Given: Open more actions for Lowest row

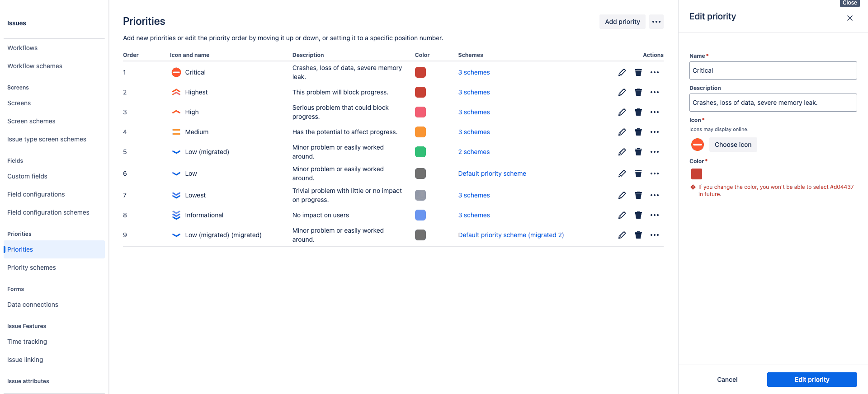Looking at the screenshot, I should point(655,195).
